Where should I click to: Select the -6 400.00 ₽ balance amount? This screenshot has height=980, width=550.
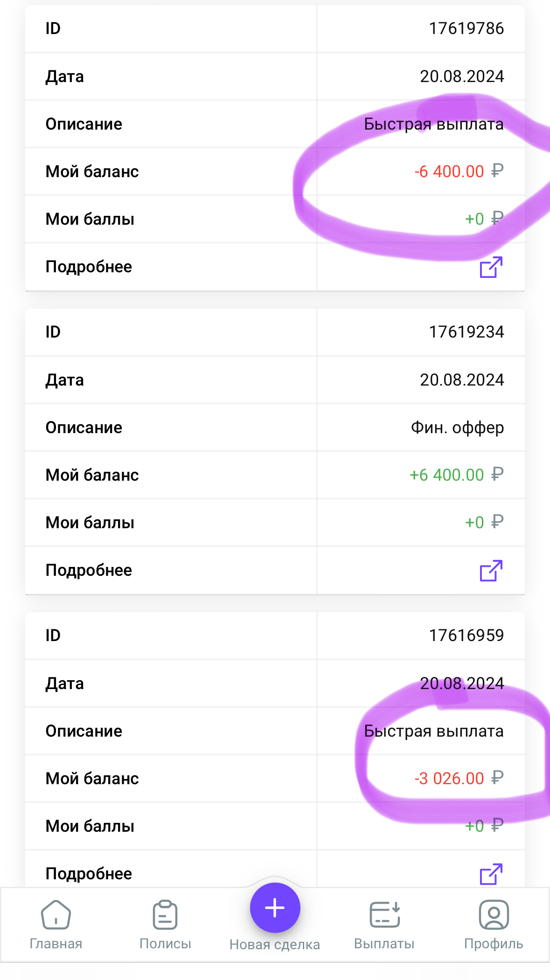tap(459, 172)
